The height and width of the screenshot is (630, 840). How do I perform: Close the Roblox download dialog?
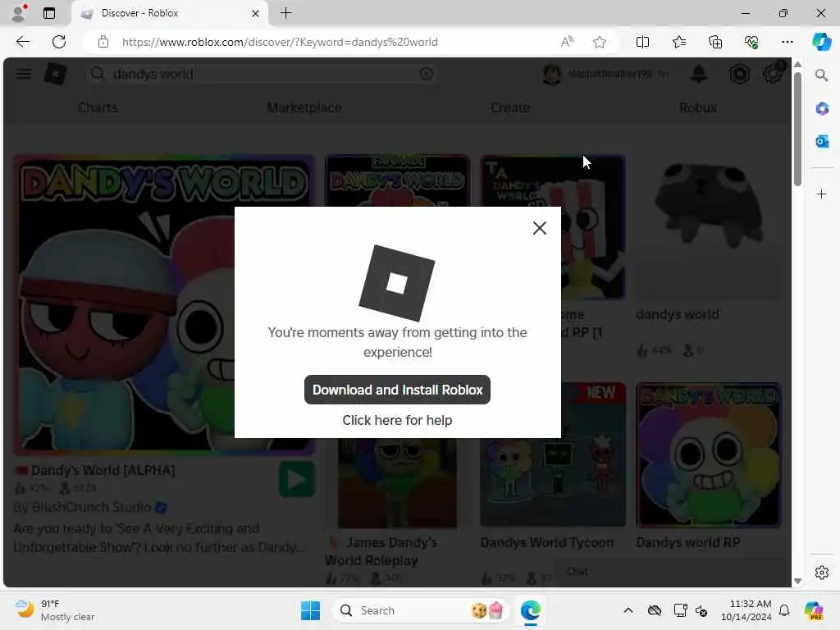click(x=540, y=228)
